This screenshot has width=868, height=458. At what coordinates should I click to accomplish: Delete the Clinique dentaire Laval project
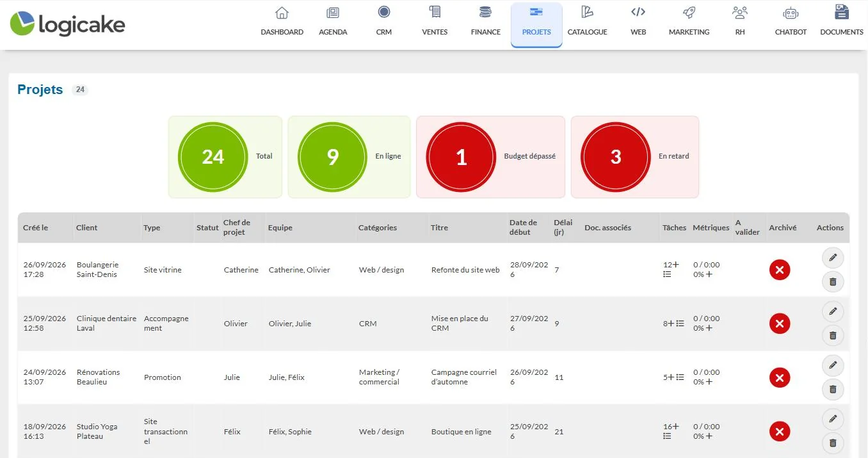[833, 335]
